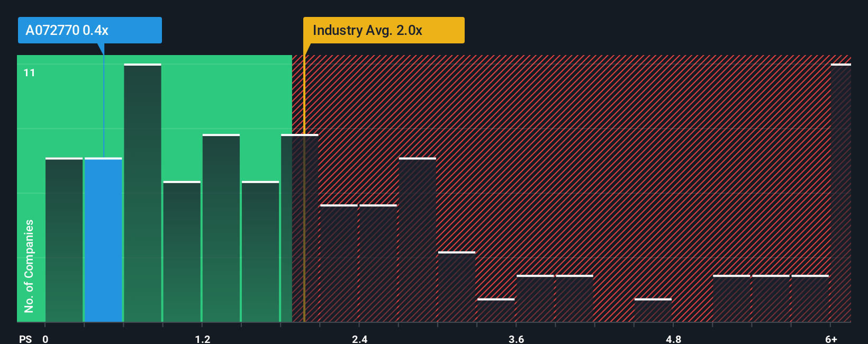
Task: Click the No. of Companies axis title
Action: pyautogui.click(x=29, y=266)
